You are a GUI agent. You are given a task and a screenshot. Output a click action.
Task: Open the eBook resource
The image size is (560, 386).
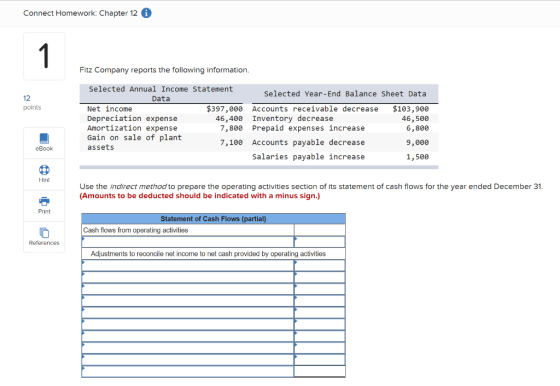[x=44, y=142]
